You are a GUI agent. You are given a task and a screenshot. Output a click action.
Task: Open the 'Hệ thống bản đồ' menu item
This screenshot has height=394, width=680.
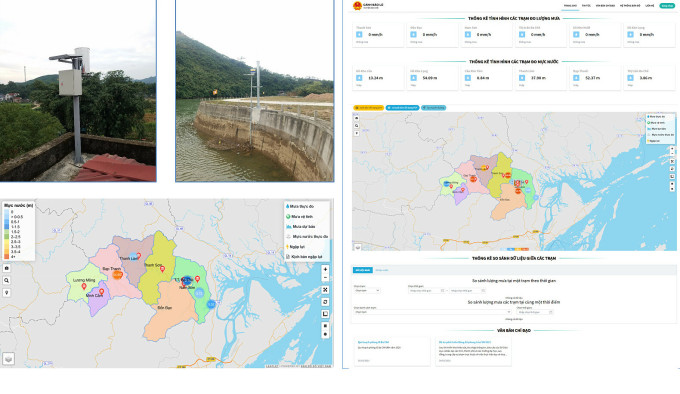pyautogui.click(x=630, y=6)
